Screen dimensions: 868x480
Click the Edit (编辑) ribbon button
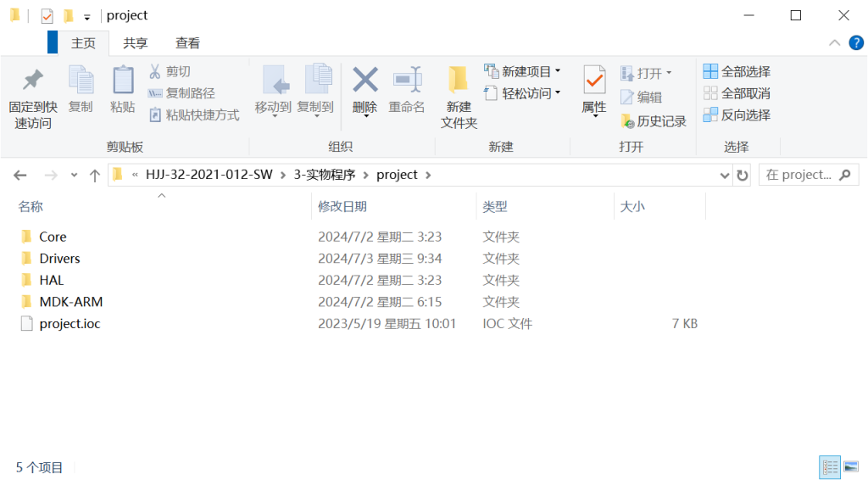coord(642,97)
